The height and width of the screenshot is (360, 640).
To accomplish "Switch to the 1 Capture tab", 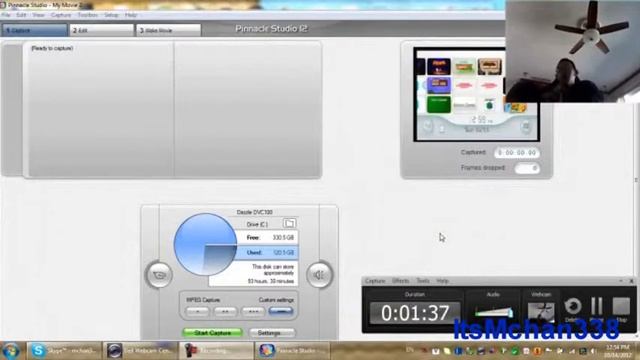I will [35, 30].
